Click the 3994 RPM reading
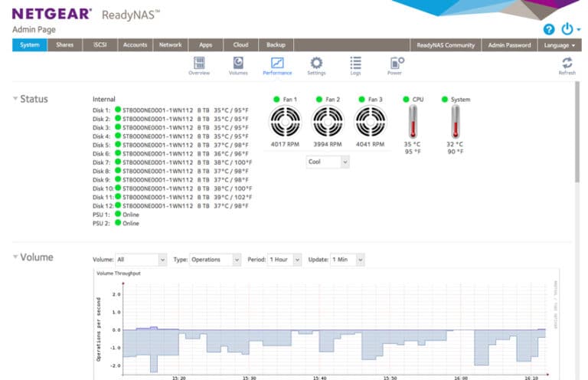588x380 pixels. (328, 144)
